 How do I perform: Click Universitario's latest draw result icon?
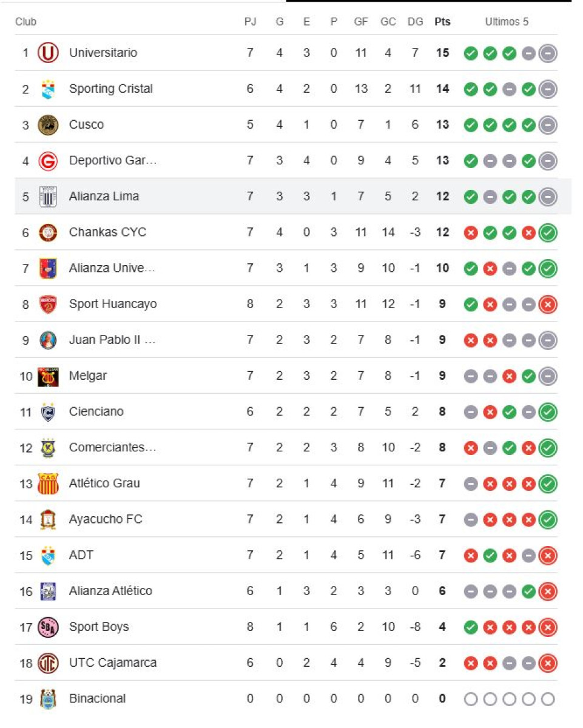548,53
